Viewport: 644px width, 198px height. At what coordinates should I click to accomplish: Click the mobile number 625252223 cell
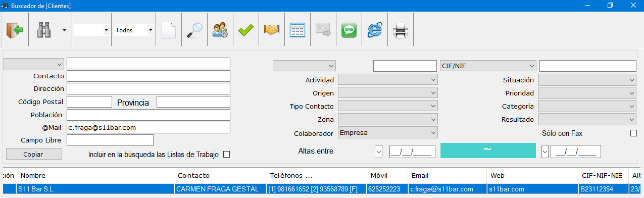[387, 189]
